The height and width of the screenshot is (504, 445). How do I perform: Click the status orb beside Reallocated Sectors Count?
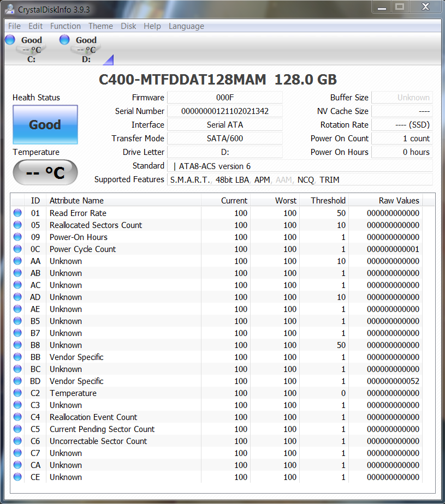coord(17,225)
